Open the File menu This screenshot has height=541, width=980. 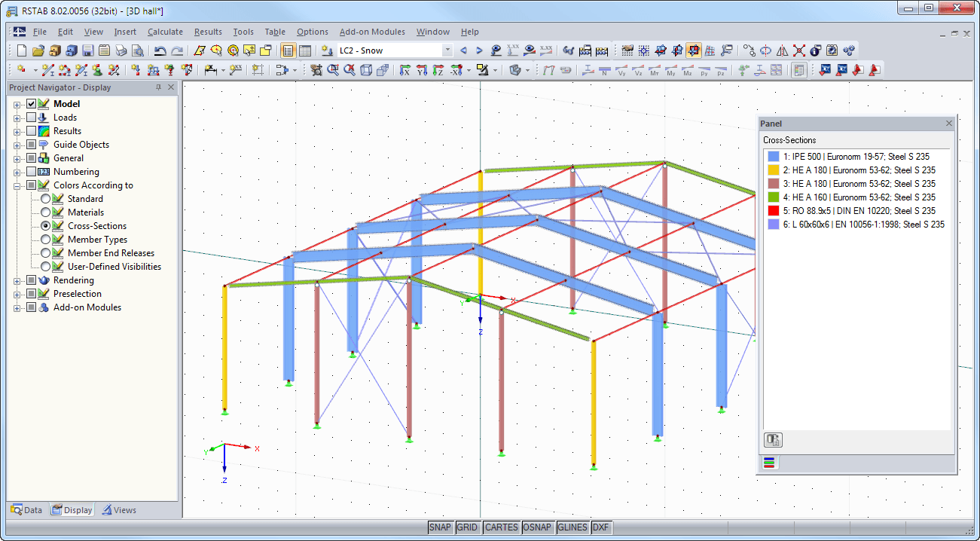coord(39,32)
